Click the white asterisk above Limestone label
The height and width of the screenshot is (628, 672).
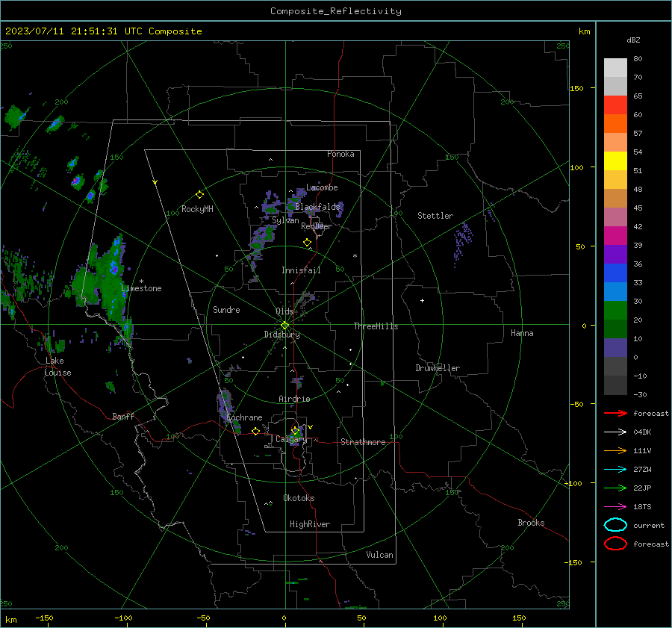(141, 282)
